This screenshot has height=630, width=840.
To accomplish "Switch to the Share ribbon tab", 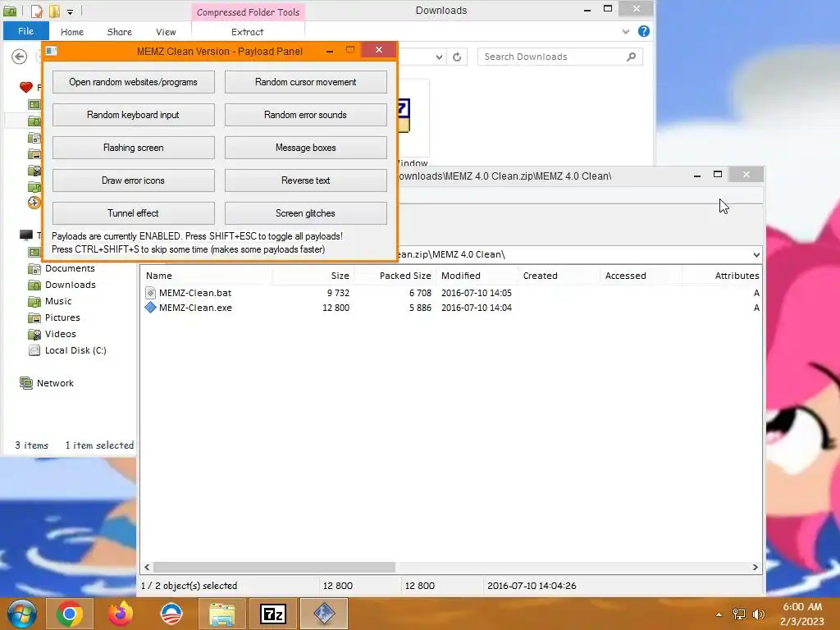I will tap(120, 32).
